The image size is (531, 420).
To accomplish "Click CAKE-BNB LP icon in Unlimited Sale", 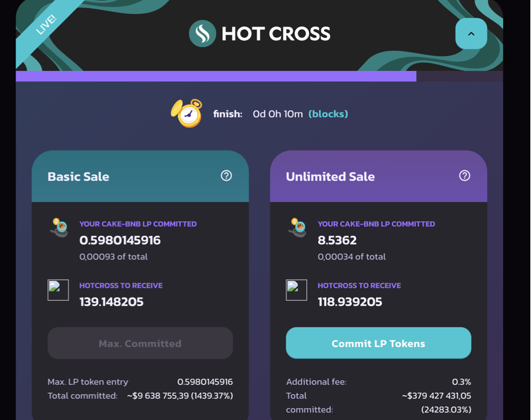I will pos(297,227).
